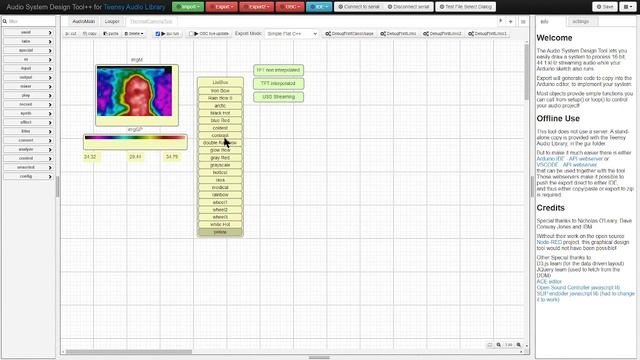The image size is (640, 360).
Task: Expand the special palette category
Action: 28,50
